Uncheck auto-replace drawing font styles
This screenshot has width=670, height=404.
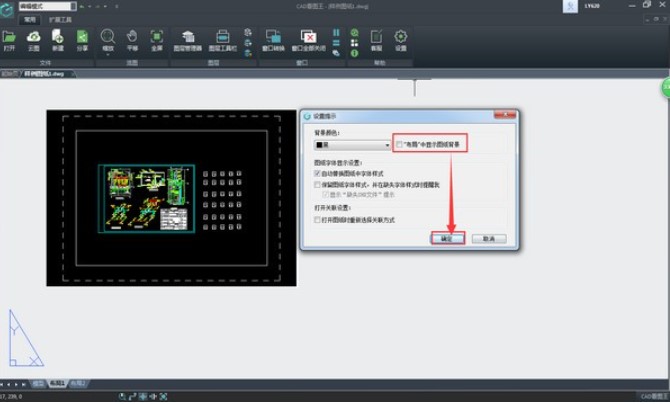point(317,174)
